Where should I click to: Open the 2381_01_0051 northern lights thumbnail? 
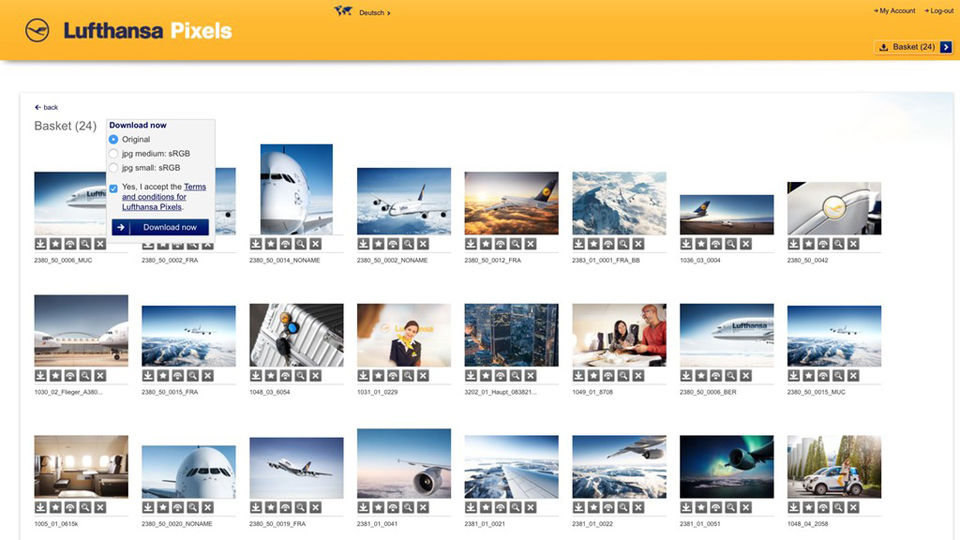(727, 467)
